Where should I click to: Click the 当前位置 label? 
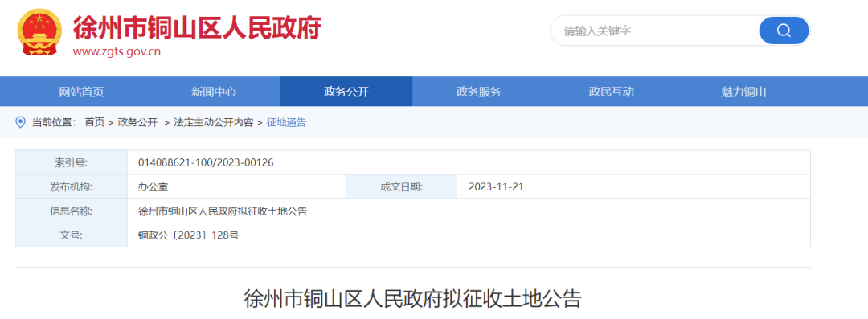54,122
